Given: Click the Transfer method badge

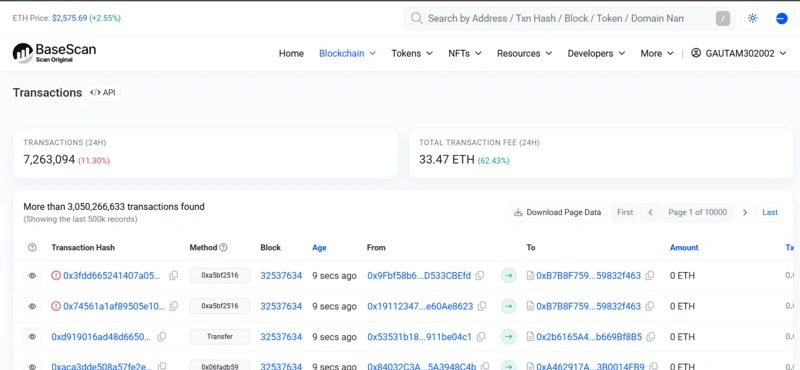Looking at the screenshot, I should coord(220,337).
